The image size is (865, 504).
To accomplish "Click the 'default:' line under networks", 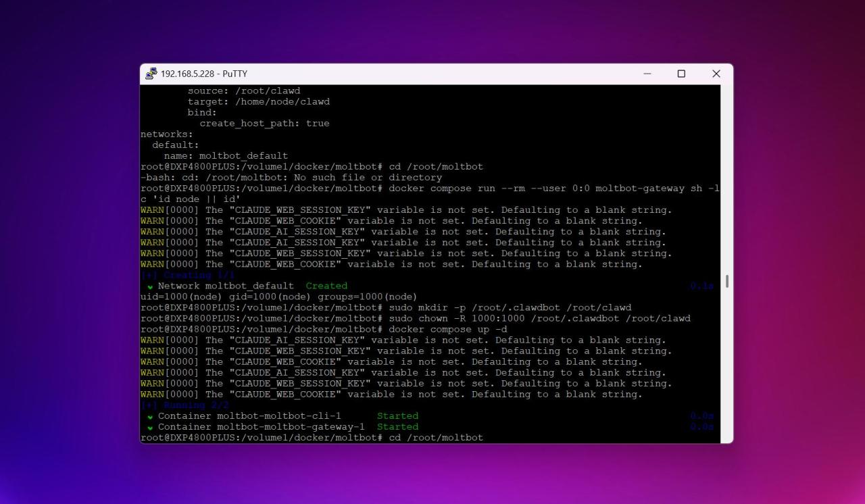I will pyautogui.click(x=176, y=145).
